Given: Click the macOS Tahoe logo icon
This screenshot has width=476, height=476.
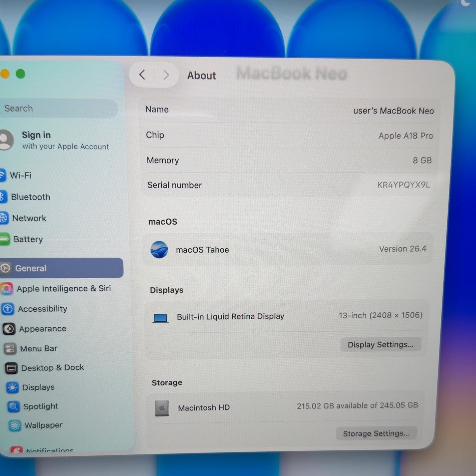Looking at the screenshot, I should click(x=159, y=250).
